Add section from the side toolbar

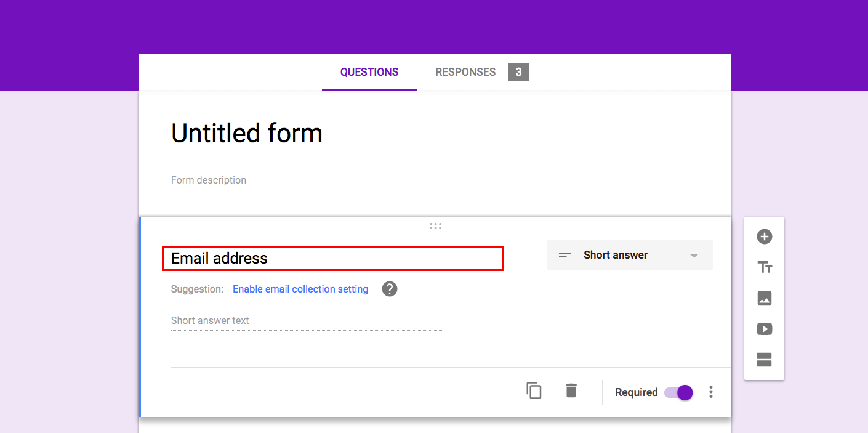(x=764, y=360)
